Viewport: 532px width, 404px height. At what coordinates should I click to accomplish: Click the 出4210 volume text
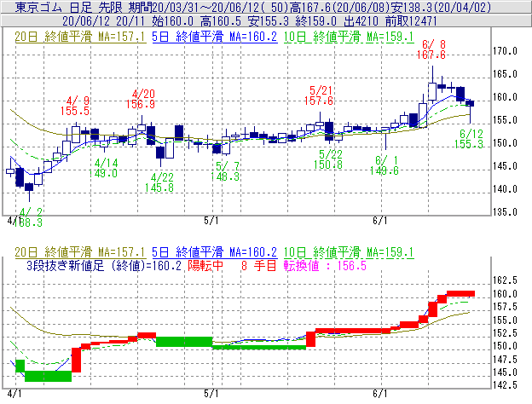[361, 21]
